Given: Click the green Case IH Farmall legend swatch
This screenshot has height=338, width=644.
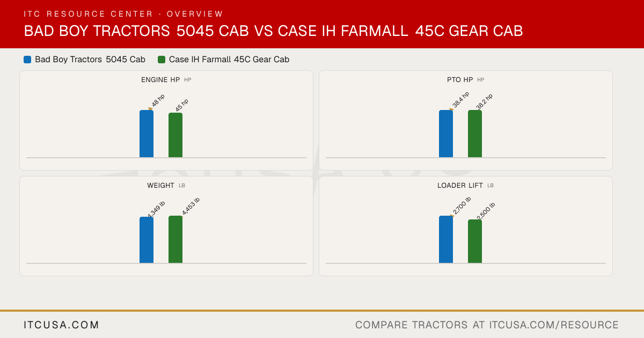Looking at the screenshot, I should coord(162,60).
